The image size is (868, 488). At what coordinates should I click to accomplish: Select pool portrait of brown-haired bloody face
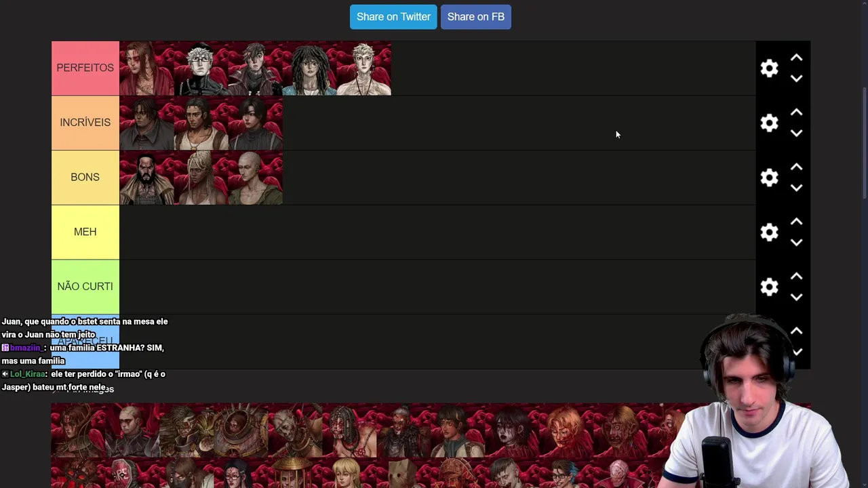pos(621,430)
